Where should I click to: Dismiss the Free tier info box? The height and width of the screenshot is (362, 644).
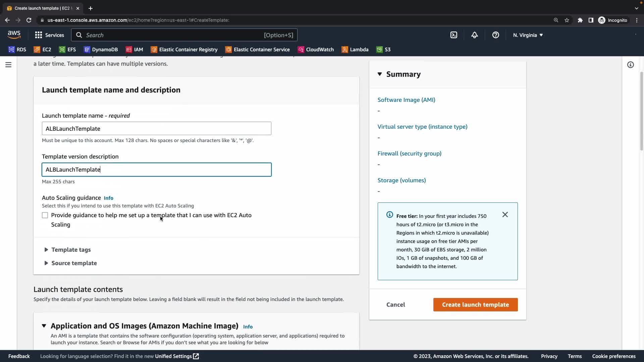coord(505,215)
